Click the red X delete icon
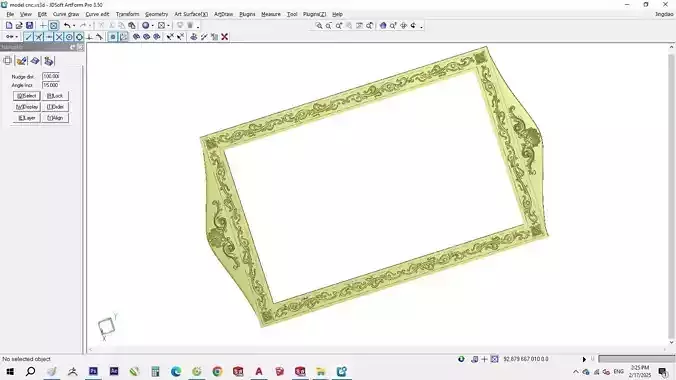 pyautogui.click(x=225, y=37)
